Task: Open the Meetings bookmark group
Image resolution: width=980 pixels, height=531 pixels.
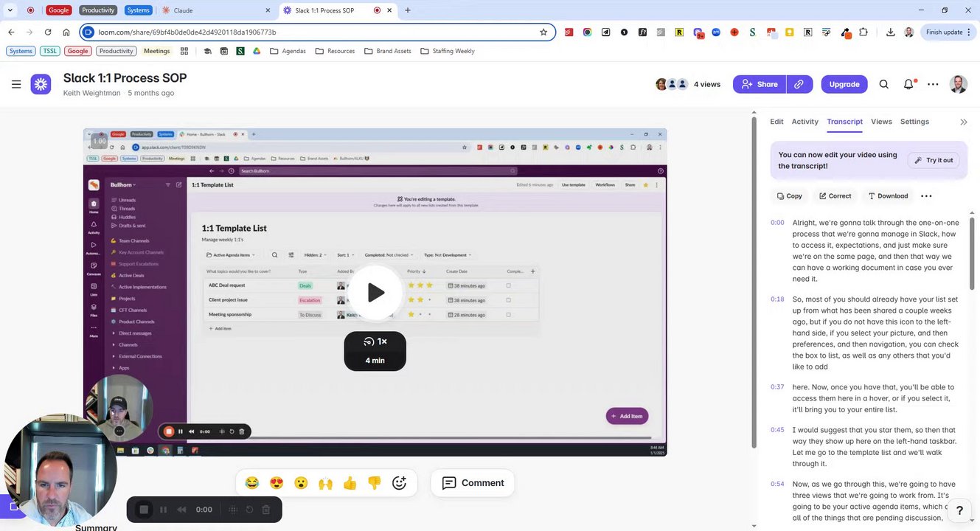Action: click(156, 51)
